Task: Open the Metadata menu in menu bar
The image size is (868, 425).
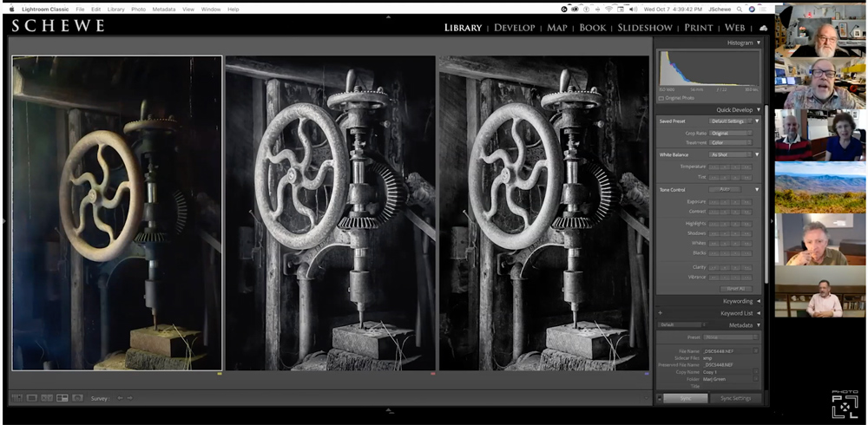Action: (x=163, y=9)
